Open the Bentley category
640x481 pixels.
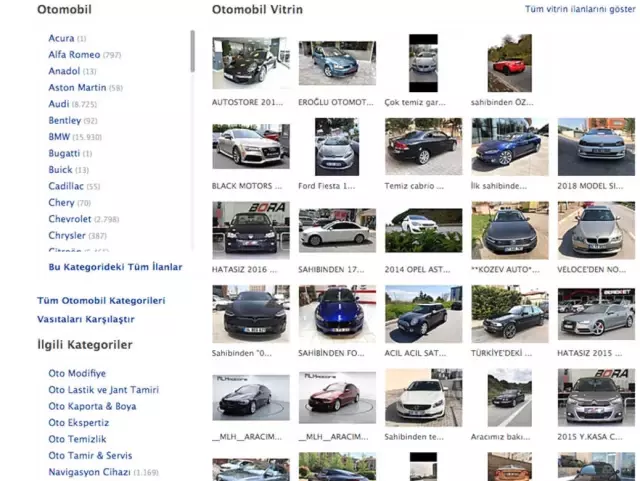click(x=64, y=120)
